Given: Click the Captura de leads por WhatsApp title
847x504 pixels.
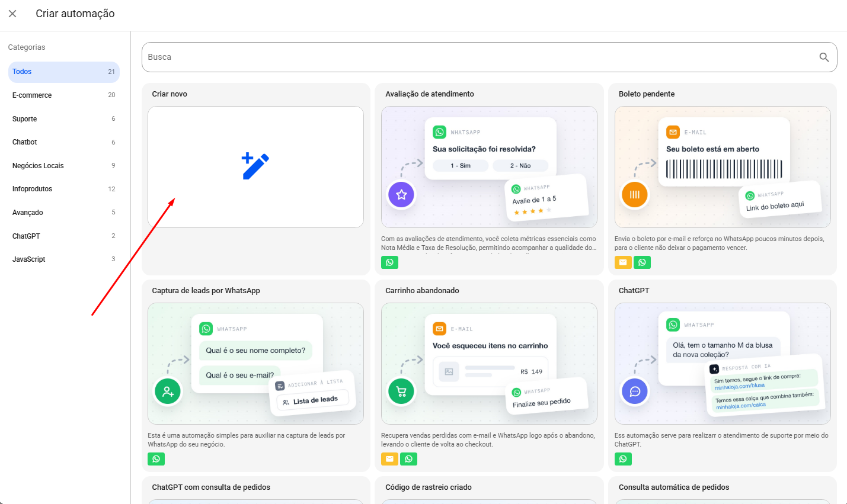Looking at the screenshot, I should [x=206, y=291].
